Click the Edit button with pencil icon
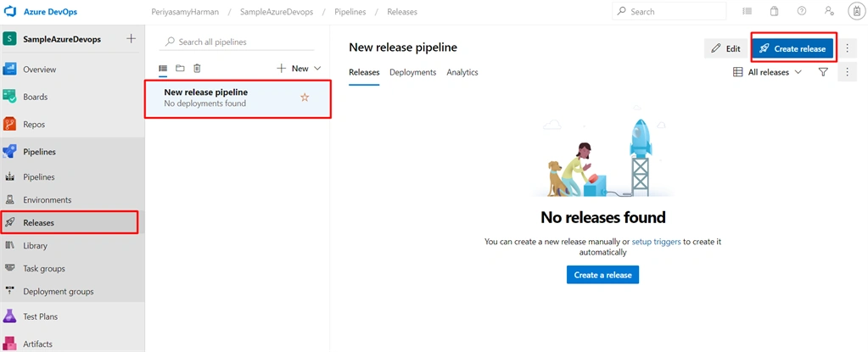This screenshot has height=352, width=868. tap(725, 48)
